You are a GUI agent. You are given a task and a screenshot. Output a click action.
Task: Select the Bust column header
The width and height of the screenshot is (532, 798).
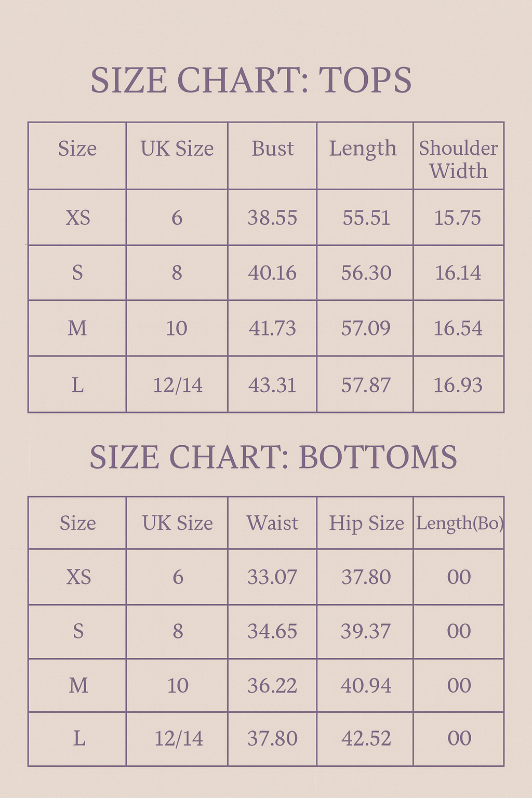273,149
